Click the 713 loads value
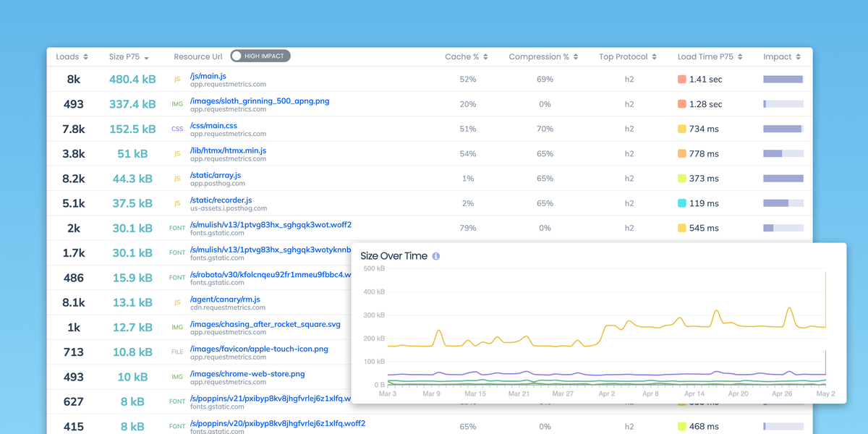The width and height of the screenshot is (868, 434). (x=74, y=352)
